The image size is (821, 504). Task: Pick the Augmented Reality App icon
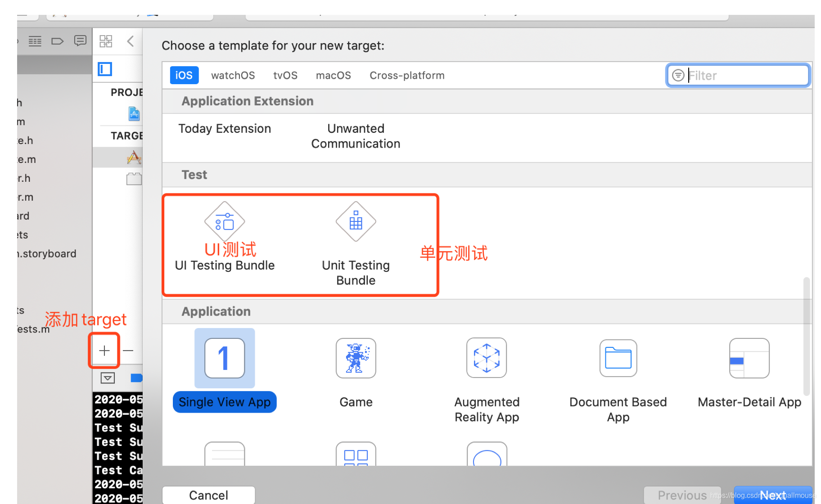(487, 358)
